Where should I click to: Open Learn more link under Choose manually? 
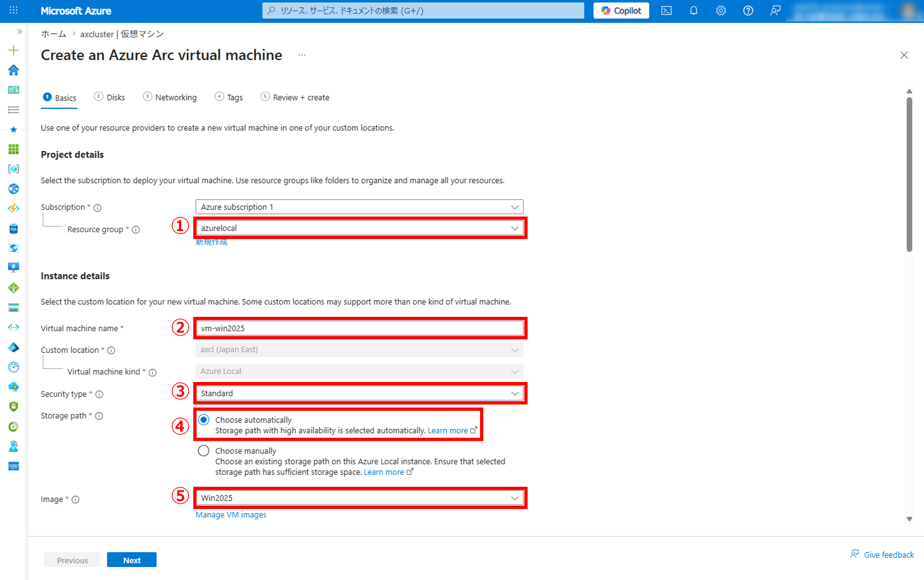388,472
